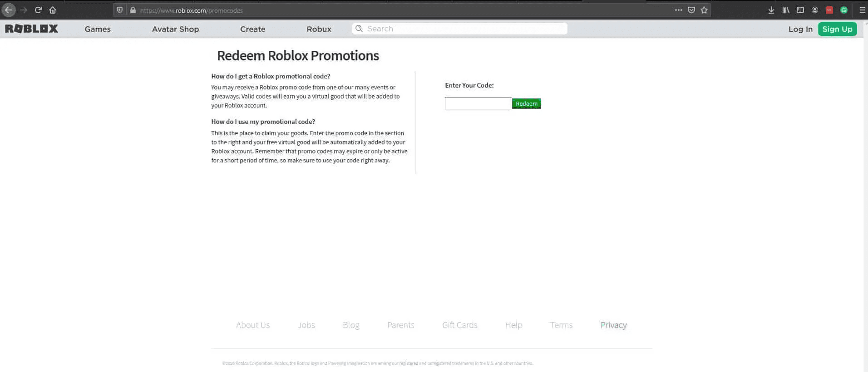Screen dimensions: 868x372
Task: Open the Robux navigation item
Action: (x=319, y=29)
